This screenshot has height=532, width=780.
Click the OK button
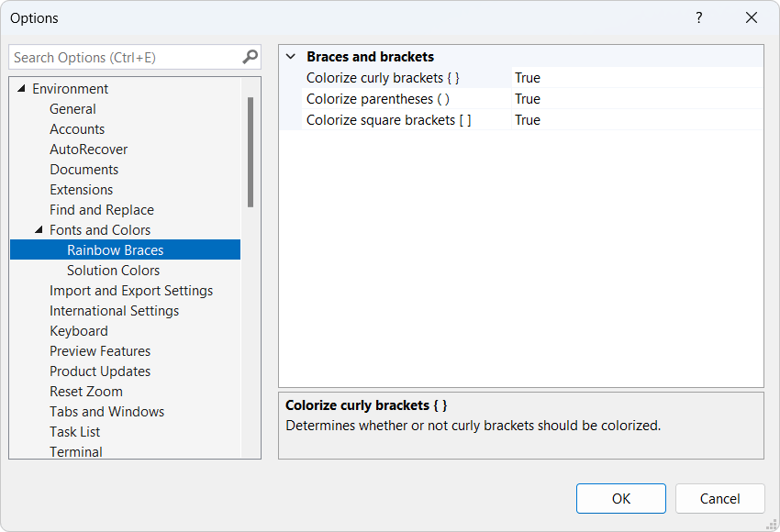tap(620, 498)
